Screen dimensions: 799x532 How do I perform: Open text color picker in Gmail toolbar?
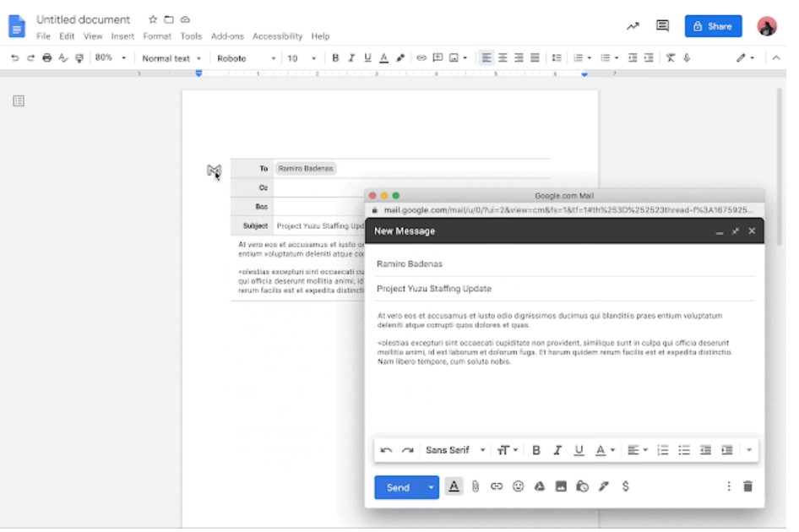(x=603, y=450)
